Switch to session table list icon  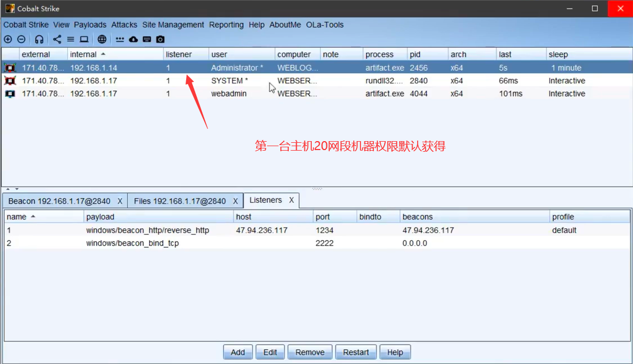coord(71,39)
